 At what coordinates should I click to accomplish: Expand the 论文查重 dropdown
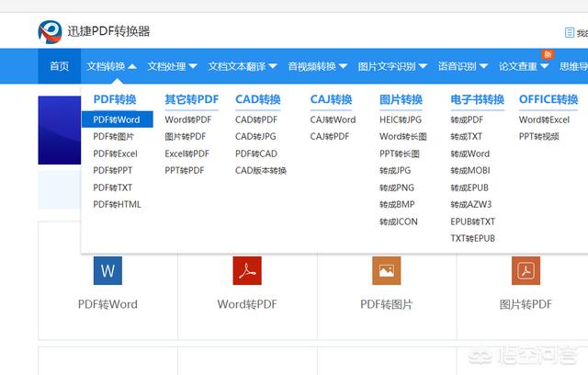tap(524, 66)
